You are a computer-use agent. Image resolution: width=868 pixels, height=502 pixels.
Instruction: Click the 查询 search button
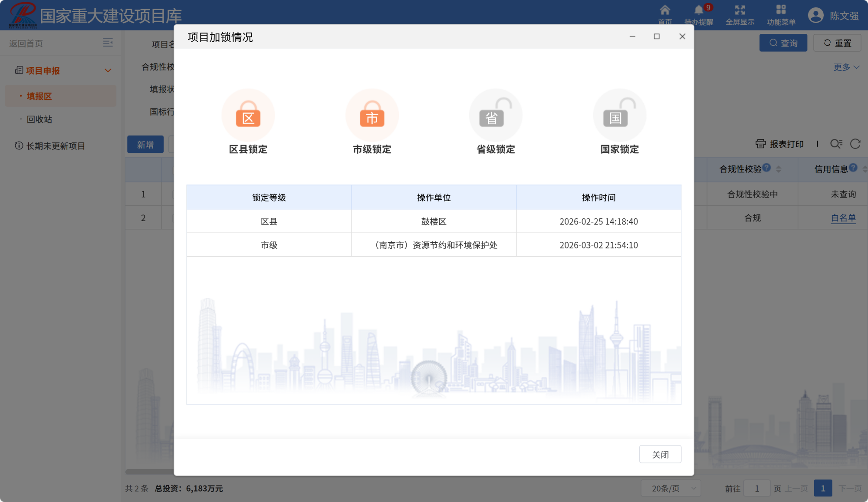(783, 43)
